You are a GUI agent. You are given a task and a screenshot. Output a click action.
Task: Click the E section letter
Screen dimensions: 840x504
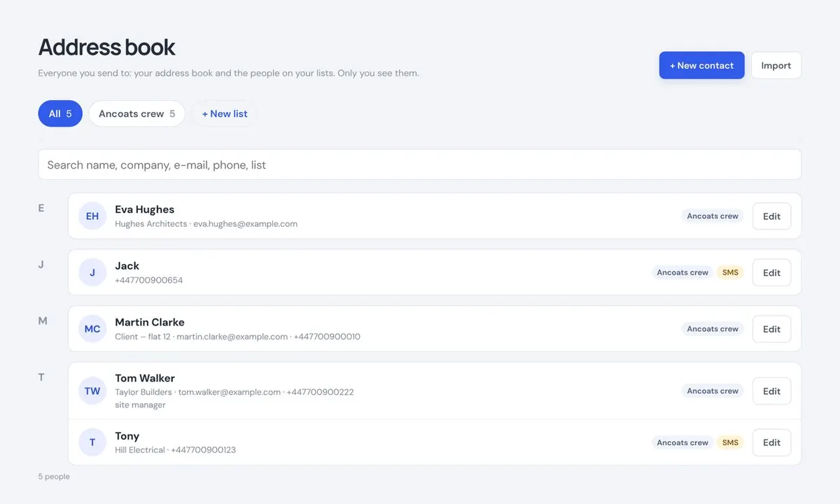click(41, 208)
